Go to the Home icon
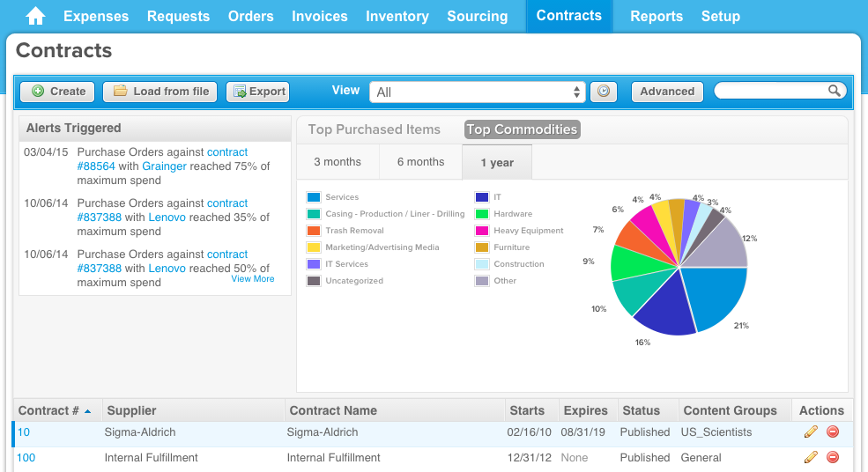The height and width of the screenshot is (472, 868). (35, 16)
